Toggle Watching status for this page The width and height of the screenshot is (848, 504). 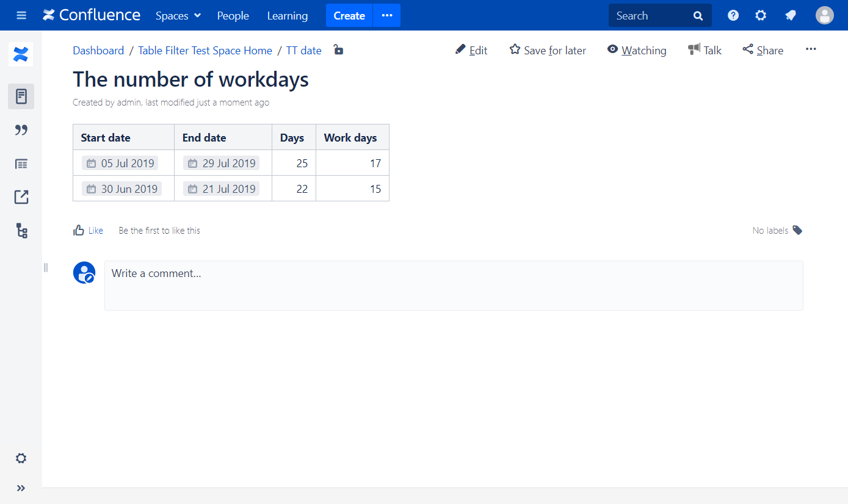(x=637, y=50)
